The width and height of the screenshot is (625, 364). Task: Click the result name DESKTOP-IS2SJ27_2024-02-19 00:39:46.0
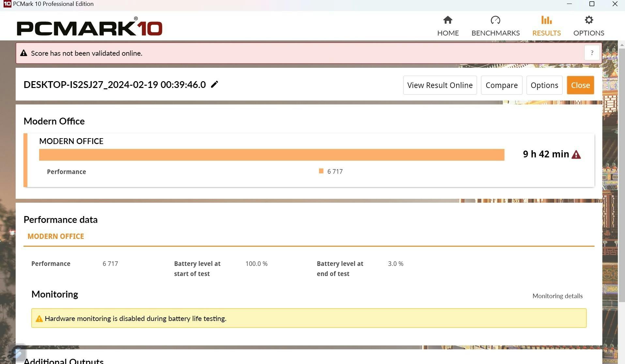pyautogui.click(x=114, y=85)
